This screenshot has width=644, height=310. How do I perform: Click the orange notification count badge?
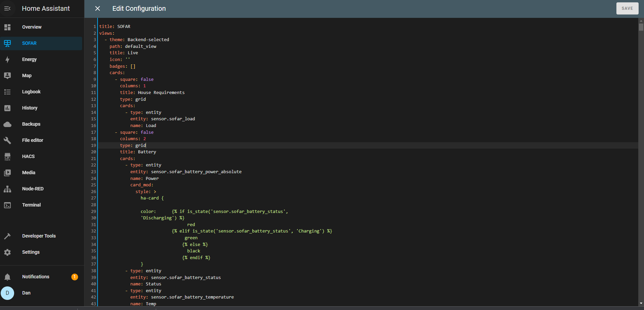tap(75, 277)
